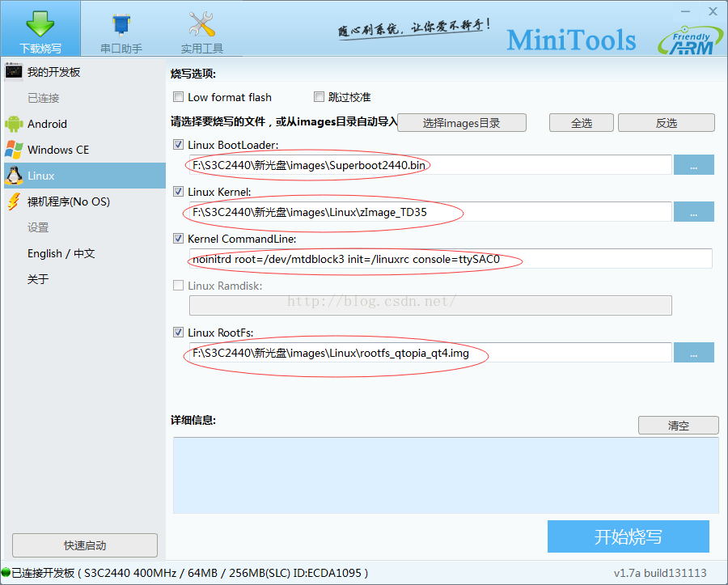Minimize the MiniTools window
728x585 pixels.
[686, 11]
